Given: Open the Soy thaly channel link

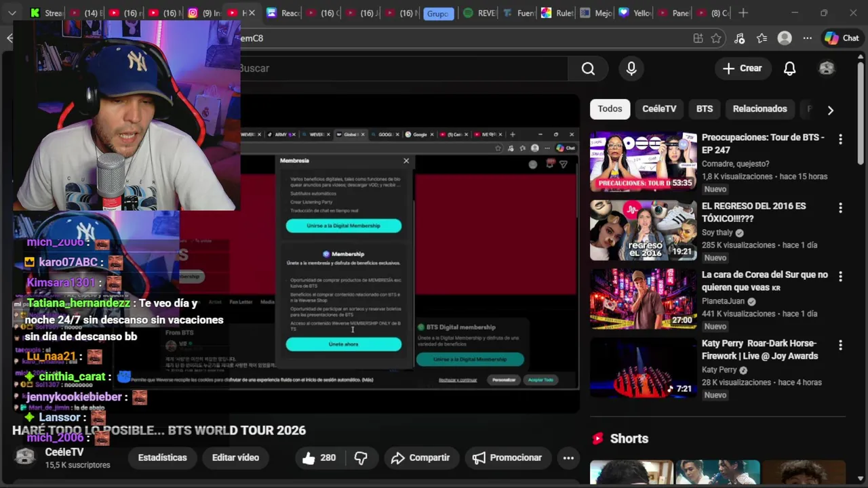Looking at the screenshot, I should click(717, 232).
